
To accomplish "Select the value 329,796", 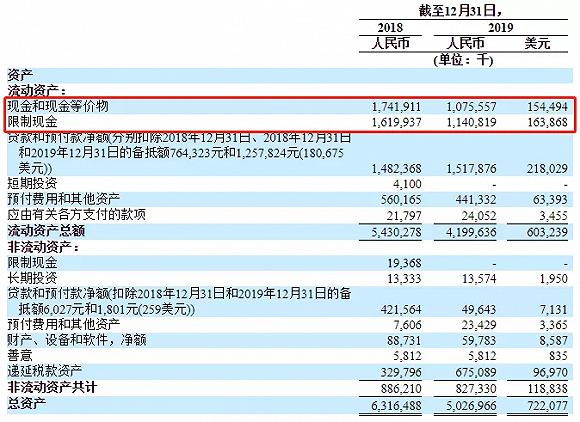I will coord(401,372).
